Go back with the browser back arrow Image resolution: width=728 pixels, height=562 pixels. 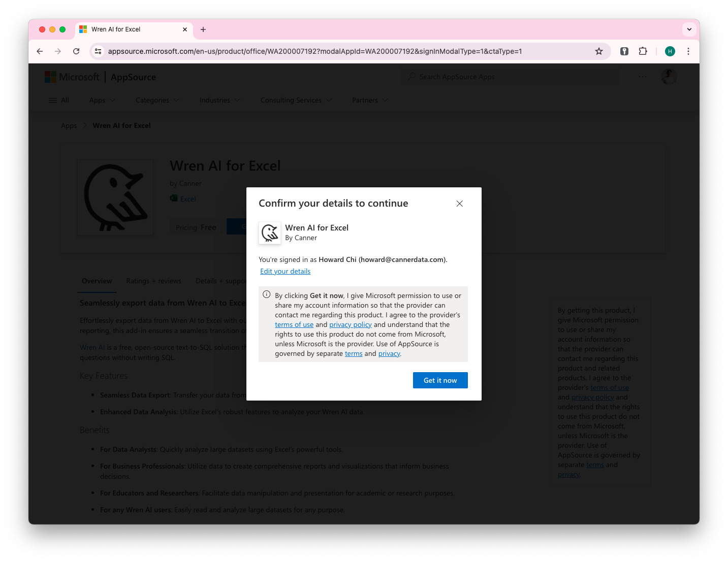coord(40,51)
